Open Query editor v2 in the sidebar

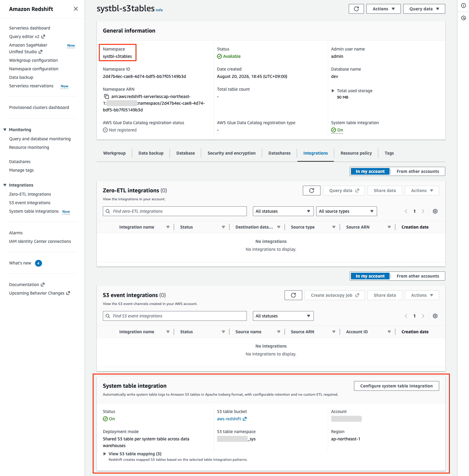[27, 37]
